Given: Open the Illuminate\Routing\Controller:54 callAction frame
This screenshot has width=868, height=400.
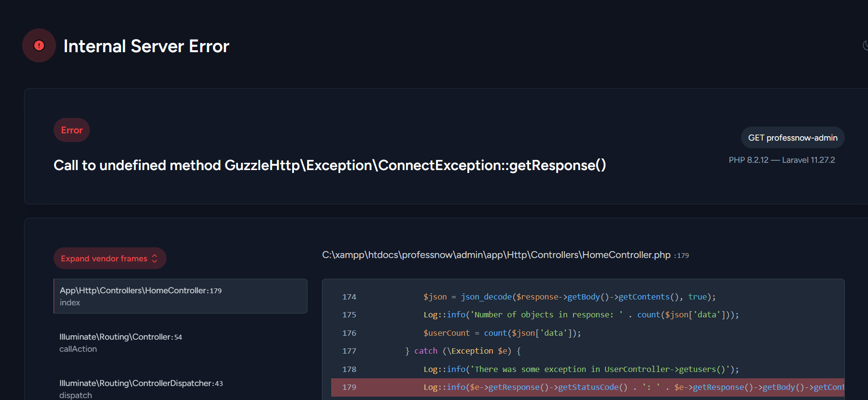Looking at the screenshot, I should click(x=121, y=343).
